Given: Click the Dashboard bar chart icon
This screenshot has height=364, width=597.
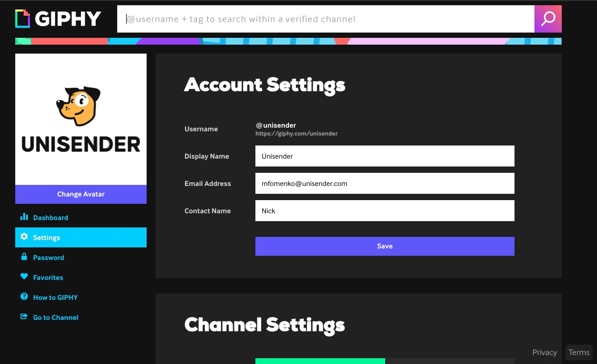Looking at the screenshot, I should [24, 217].
